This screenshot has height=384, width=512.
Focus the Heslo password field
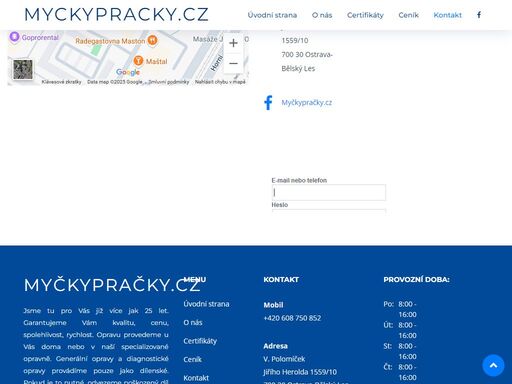329,211
